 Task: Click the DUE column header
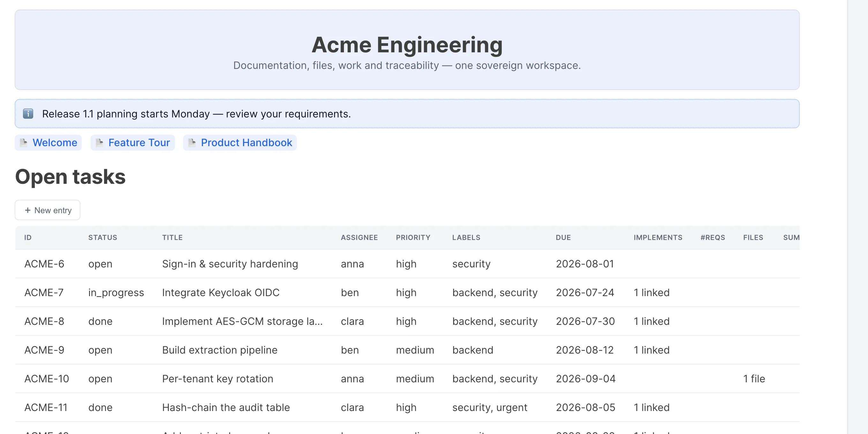[x=563, y=237]
